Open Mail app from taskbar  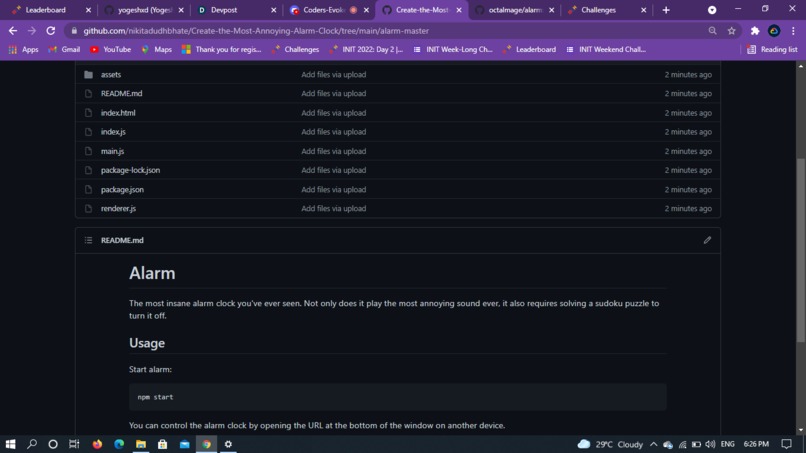185,444
